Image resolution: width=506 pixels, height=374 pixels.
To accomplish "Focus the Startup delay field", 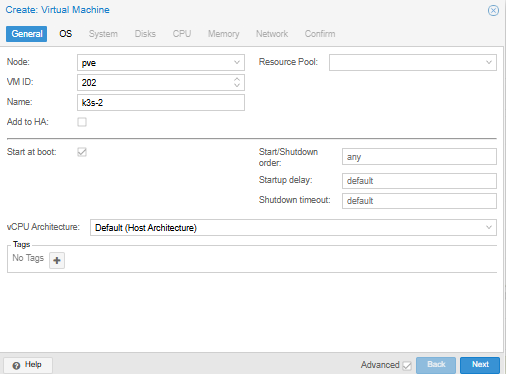I will pyautogui.click(x=419, y=181).
